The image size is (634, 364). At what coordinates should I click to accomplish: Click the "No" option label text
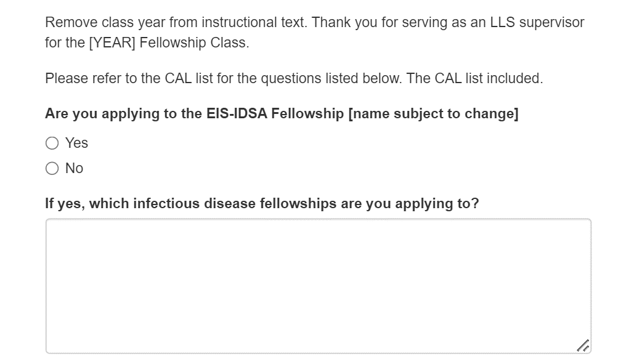pos(75,169)
